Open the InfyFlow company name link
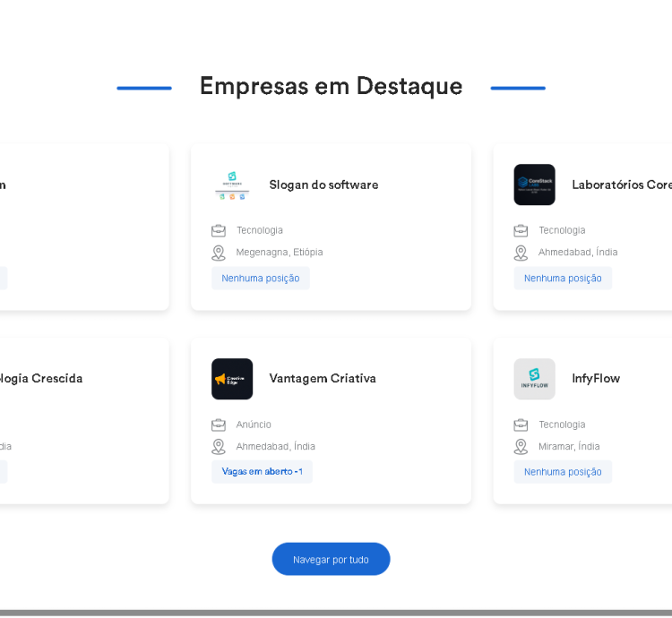 point(596,378)
